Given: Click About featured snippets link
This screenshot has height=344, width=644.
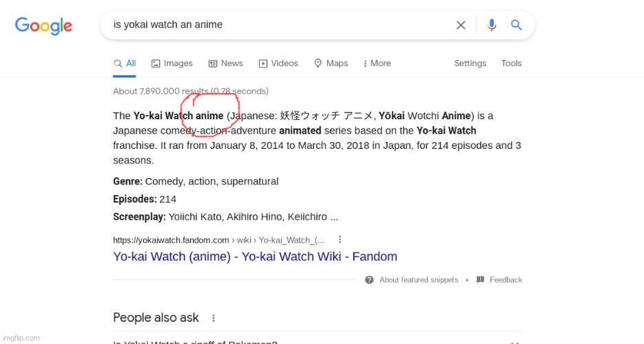Looking at the screenshot, I should [x=418, y=280].
